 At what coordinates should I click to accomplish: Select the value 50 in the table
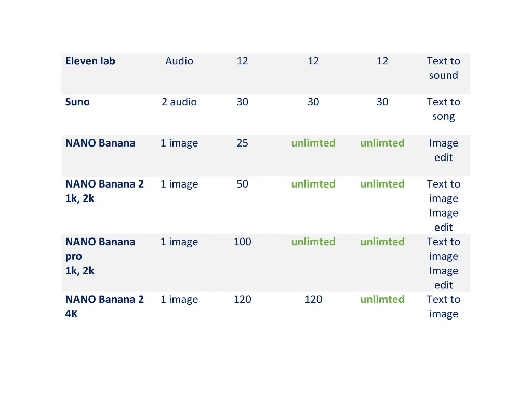point(242,184)
